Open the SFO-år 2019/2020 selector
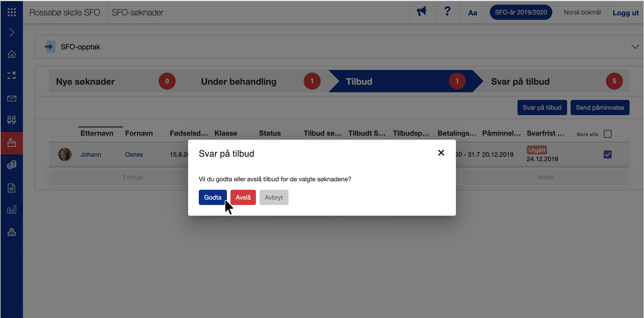The height and width of the screenshot is (318, 644). click(521, 12)
